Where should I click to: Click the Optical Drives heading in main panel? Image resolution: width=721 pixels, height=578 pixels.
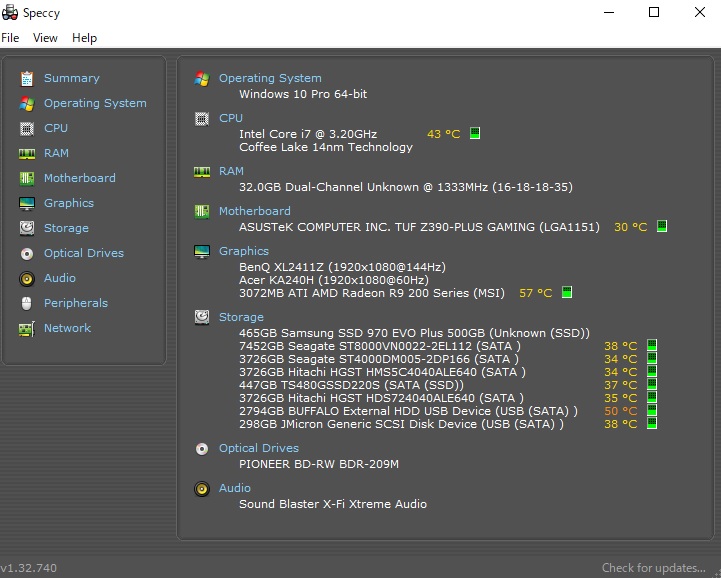[258, 448]
